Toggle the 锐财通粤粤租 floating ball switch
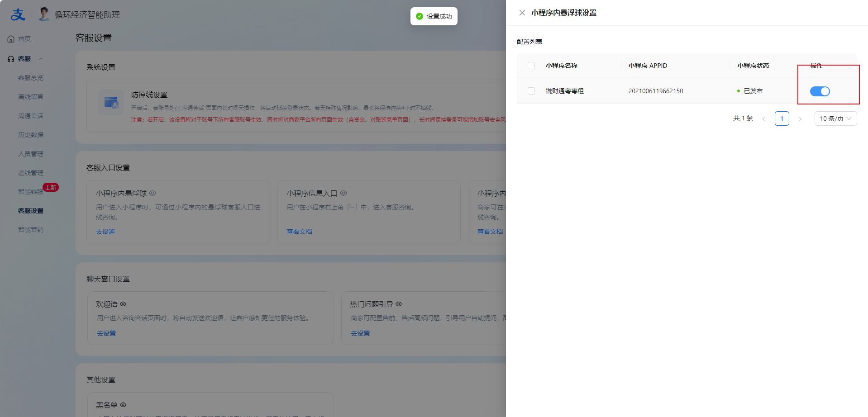Viewport: 868px width, 417px height. [x=820, y=91]
